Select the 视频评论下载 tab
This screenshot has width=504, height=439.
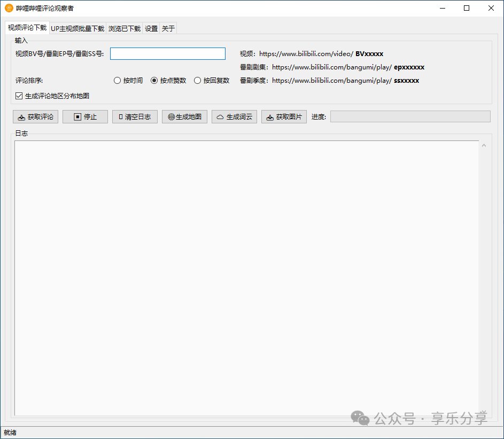click(x=27, y=28)
